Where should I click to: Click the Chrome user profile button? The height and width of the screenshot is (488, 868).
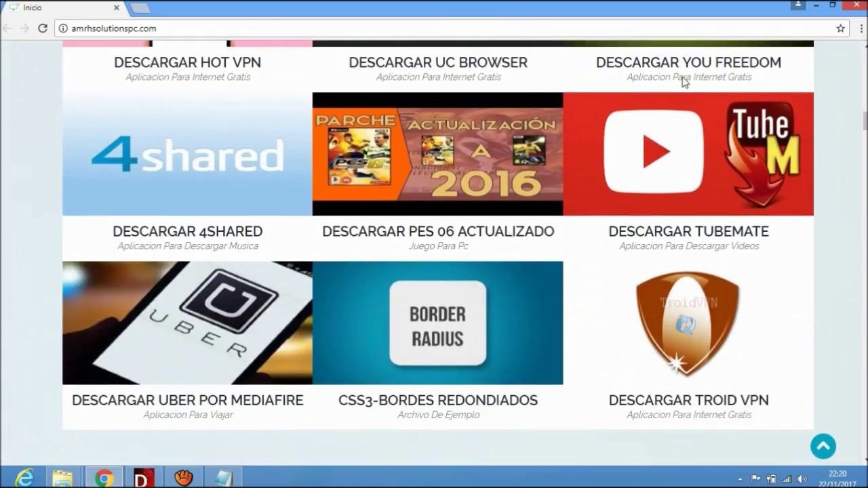click(x=798, y=5)
